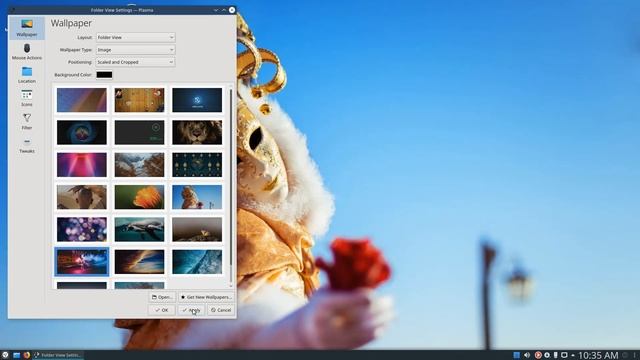640x360 pixels.
Task: Select the brown hill wallpaper thumbnail
Action: coord(197,229)
